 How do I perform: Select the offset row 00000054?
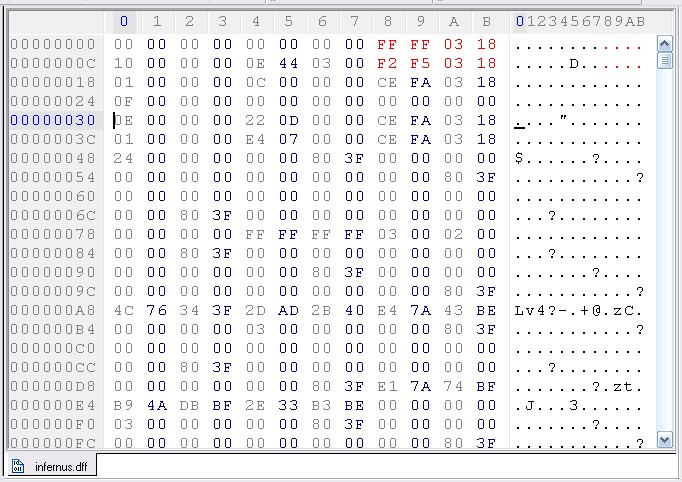click(53, 177)
